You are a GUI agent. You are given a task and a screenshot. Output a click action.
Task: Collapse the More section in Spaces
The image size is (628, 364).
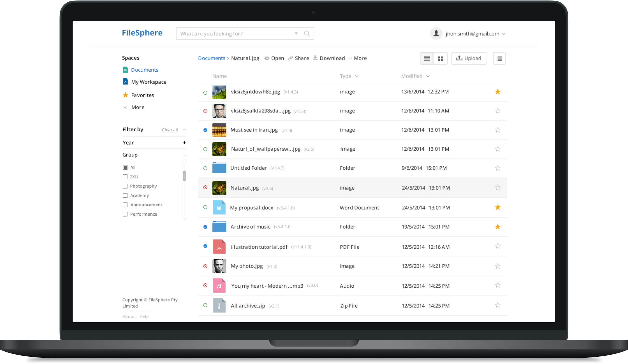pyautogui.click(x=125, y=107)
